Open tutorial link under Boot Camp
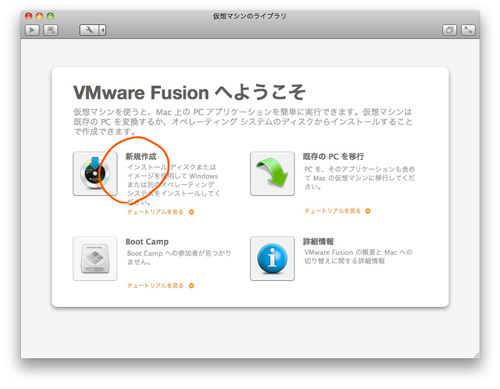Image resolution: width=500 pixels, height=389 pixels. point(161,285)
